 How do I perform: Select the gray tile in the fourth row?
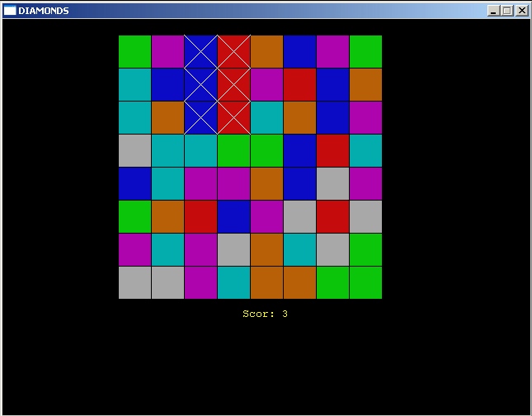[x=134, y=150]
